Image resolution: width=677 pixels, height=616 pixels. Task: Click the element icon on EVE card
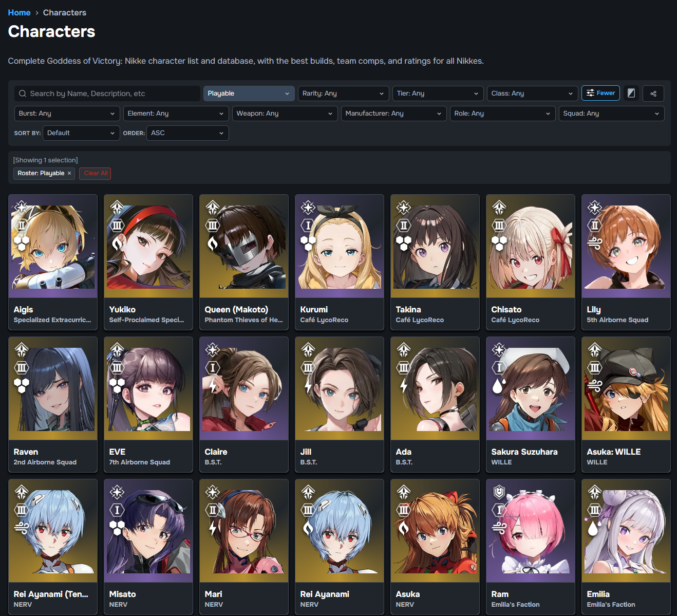point(117,385)
